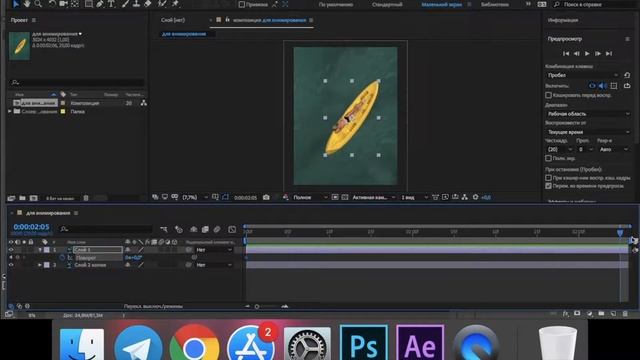This screenshot has height=360, width=640.
Task: Toggle Draft 3D in timeline
Action: click(x=178, y=229)
